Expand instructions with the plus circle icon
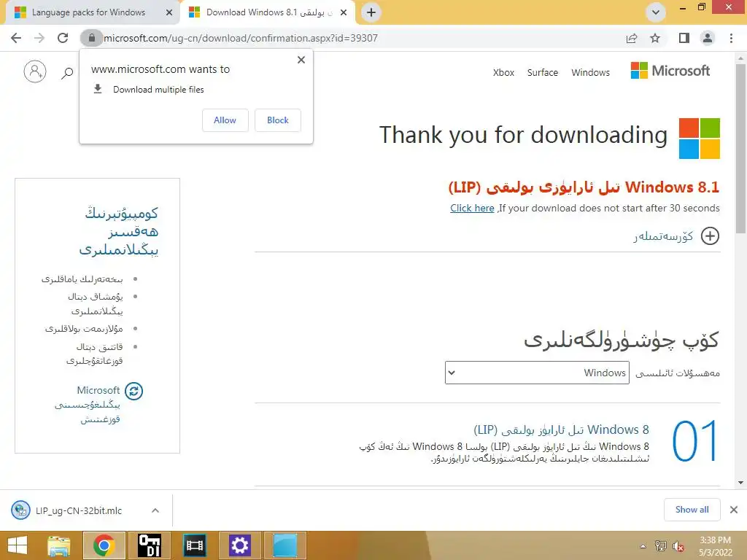Image resolution: width=747 pixels, height=560 pixels. click(710, 236)
